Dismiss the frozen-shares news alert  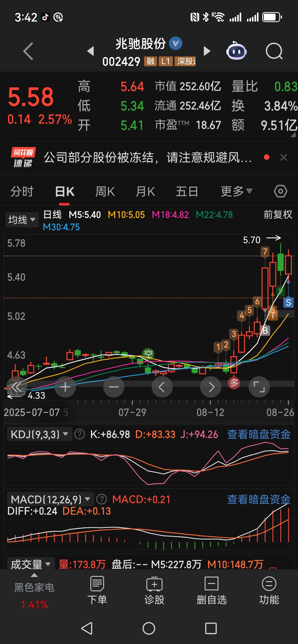(x=284, y=157)
